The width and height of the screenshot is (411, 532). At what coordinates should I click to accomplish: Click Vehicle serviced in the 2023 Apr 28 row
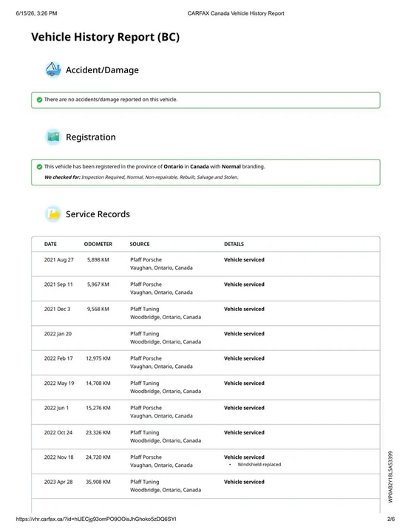pyautogui.click(x=244, y=482)
